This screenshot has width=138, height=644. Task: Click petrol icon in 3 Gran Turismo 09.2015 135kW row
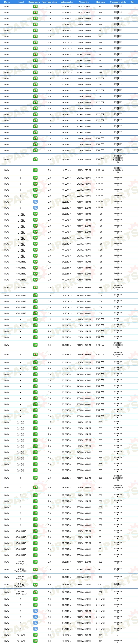[35, 214]
